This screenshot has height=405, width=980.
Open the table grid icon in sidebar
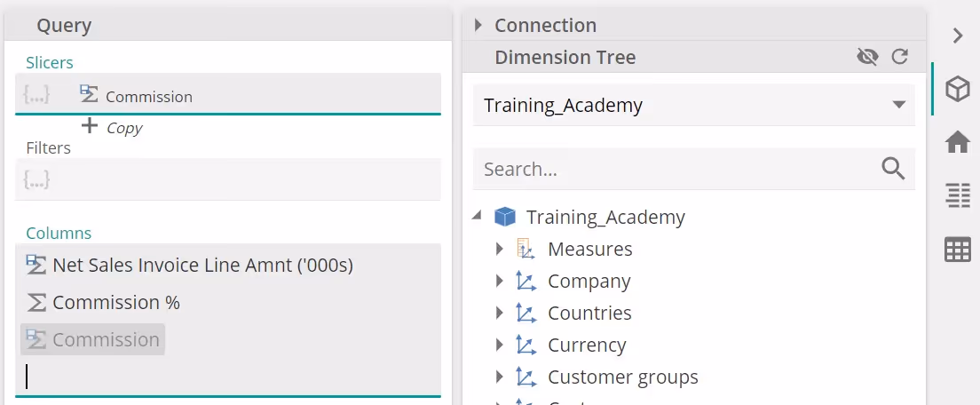957,250
